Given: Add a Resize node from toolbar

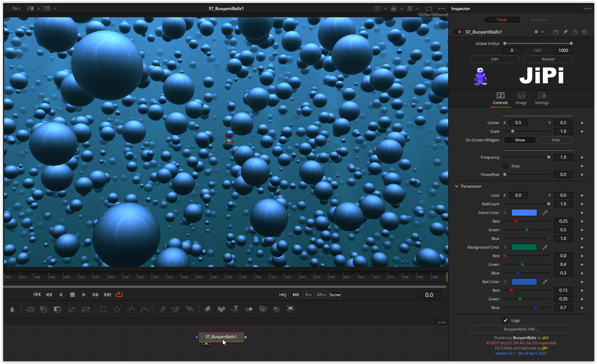Looking at the screenshot, I should [x=72, y=309].
